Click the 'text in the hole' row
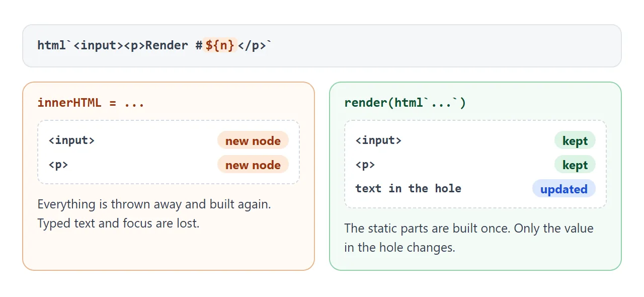Screen dimensions: 644x297 pyautogui.click(x=475, y=189)
